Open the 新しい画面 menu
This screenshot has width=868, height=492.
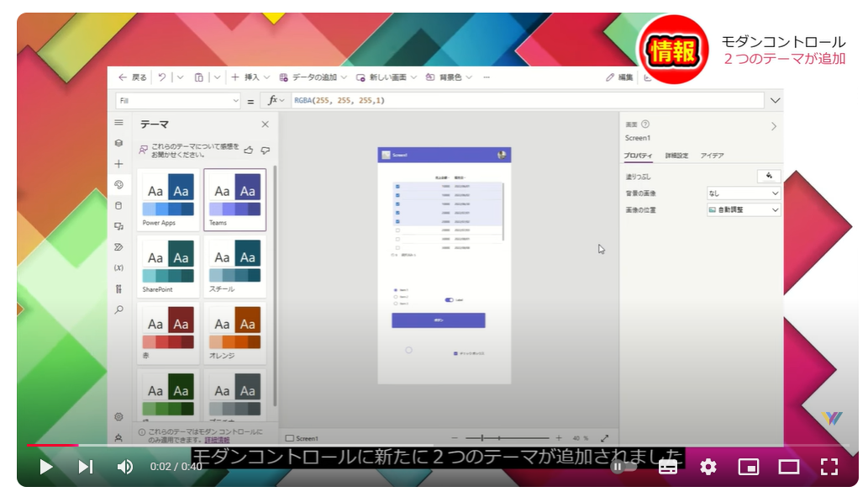point(387,77)
